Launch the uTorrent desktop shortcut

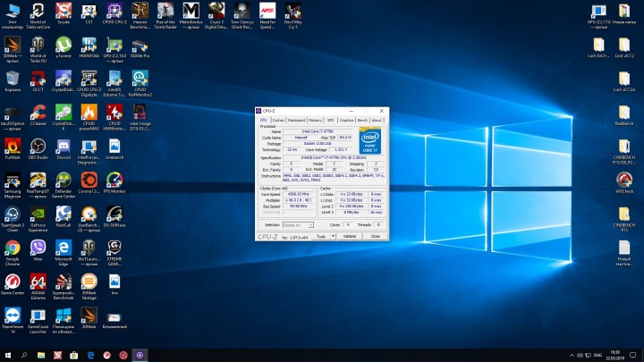tap(64, 48)
